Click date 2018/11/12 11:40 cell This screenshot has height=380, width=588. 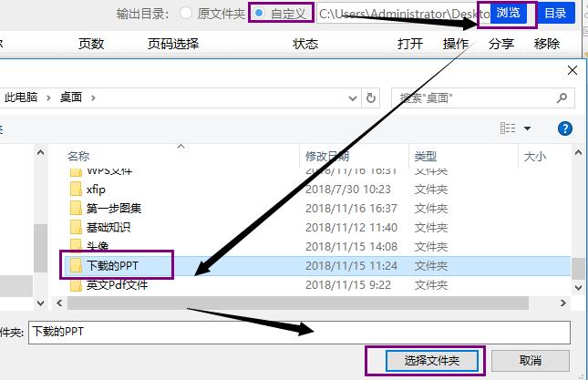click(x=351, y=227)
